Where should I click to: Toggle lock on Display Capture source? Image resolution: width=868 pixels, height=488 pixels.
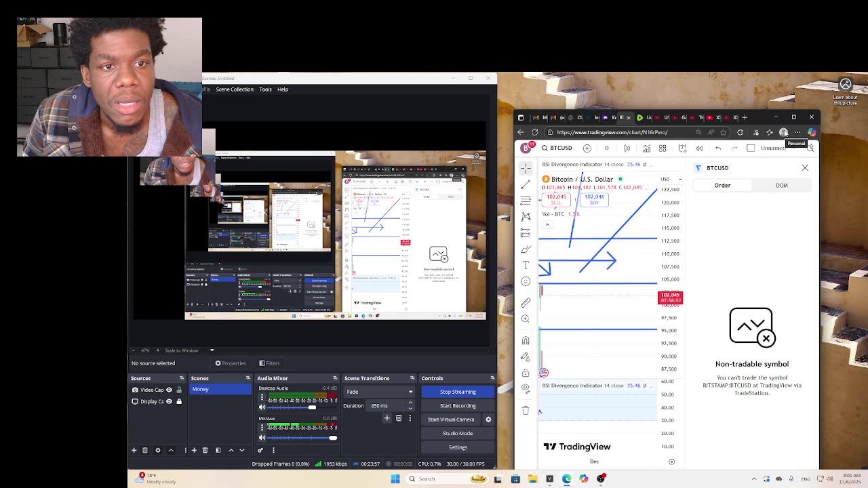coord(179,401)
